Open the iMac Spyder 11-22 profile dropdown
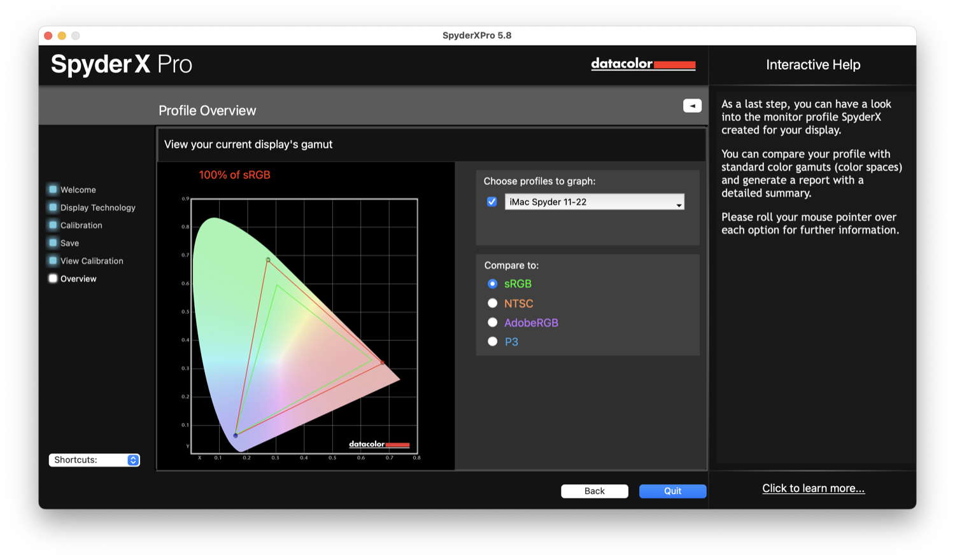Viewport: 955px width, 560px height. [x=595, y=202]
